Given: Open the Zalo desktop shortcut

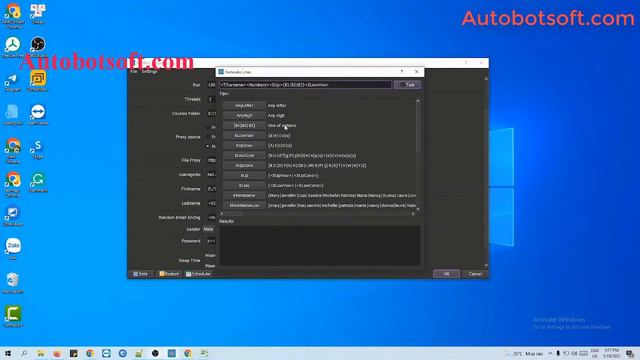Looking at the screenshot, I should (x=13, y=249).
